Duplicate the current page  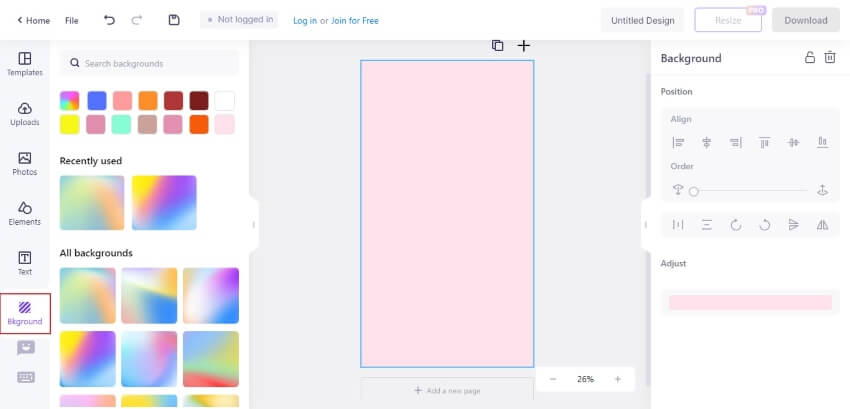point(497,46)
